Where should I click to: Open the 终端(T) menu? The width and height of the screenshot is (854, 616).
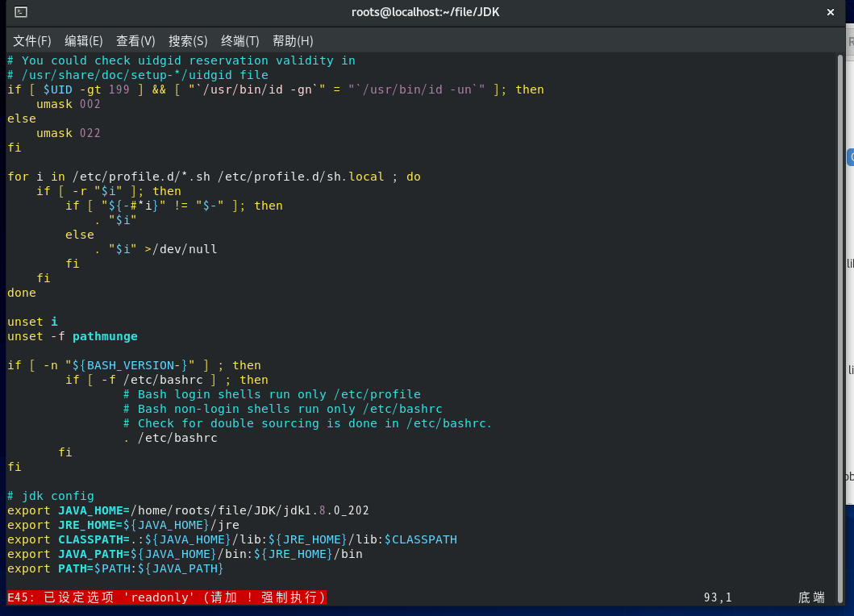(x=240, y=40)
